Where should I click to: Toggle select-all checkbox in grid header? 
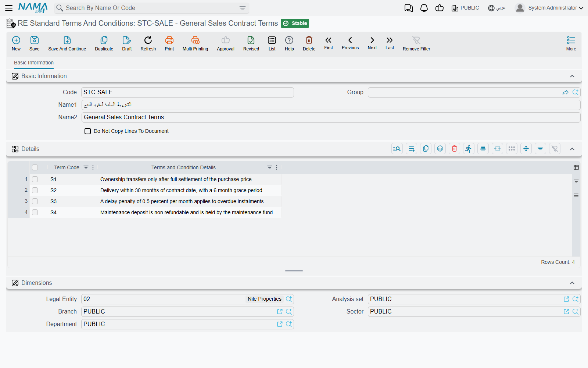35,167
